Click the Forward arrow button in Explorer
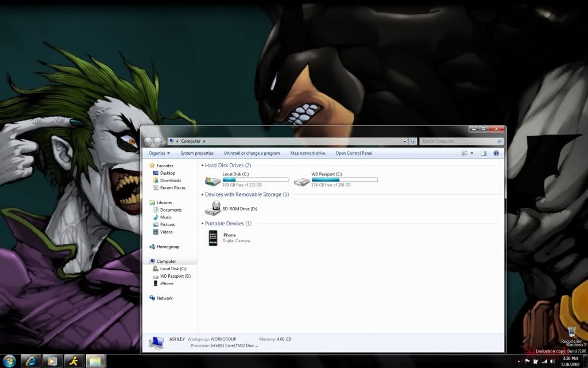The image size is (588, 368). (x=157, y=141)
